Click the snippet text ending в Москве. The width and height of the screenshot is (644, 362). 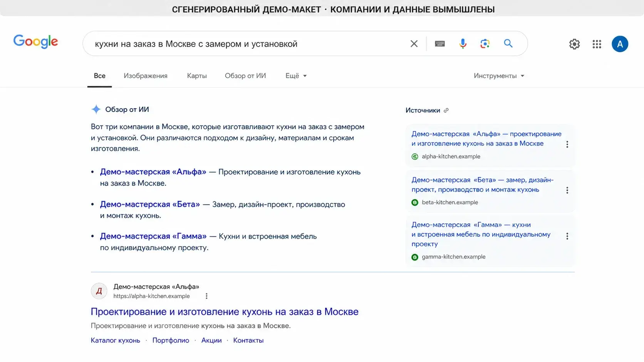tap(191, 326)
